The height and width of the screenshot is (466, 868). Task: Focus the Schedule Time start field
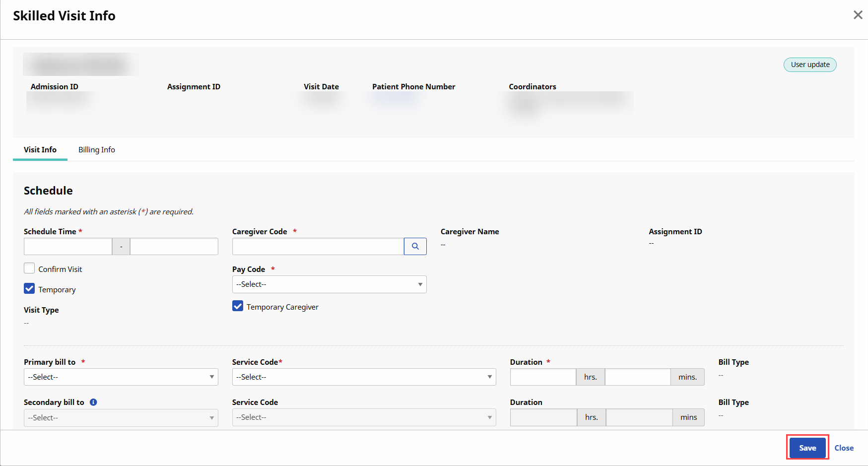point(68,247)
